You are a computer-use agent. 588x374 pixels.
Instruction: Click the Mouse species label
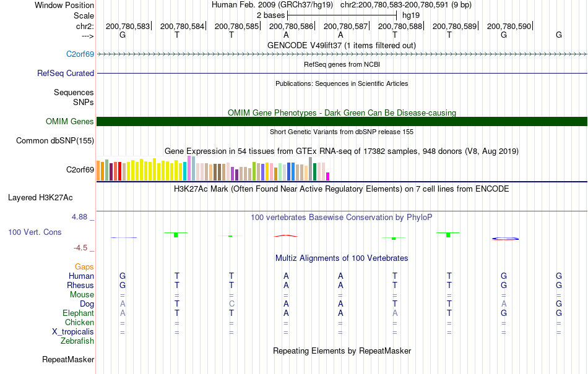pos(82,295)
